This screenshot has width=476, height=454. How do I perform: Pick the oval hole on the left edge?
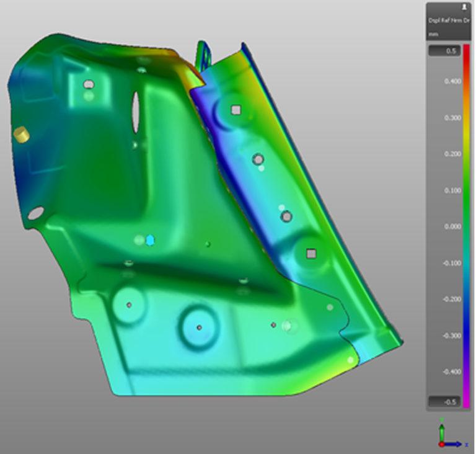(36, 213)
